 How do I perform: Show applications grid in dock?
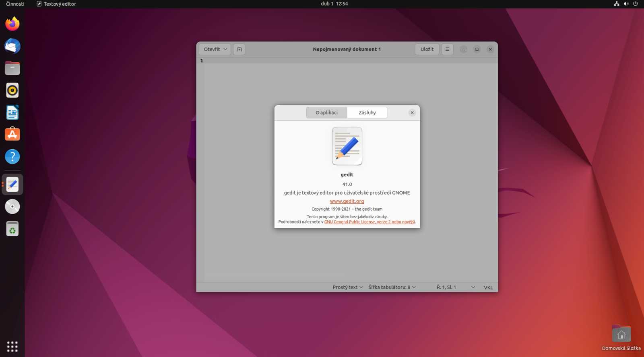(x=12, y=346)
